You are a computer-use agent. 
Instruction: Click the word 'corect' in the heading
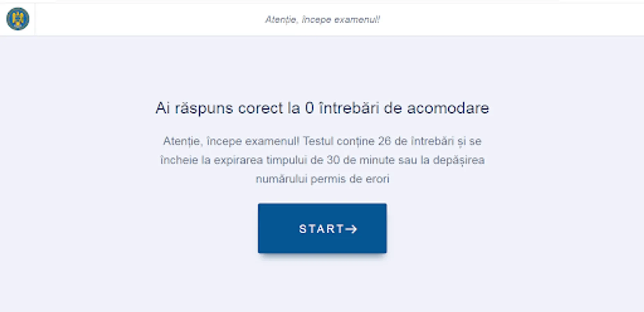(260, 108)
